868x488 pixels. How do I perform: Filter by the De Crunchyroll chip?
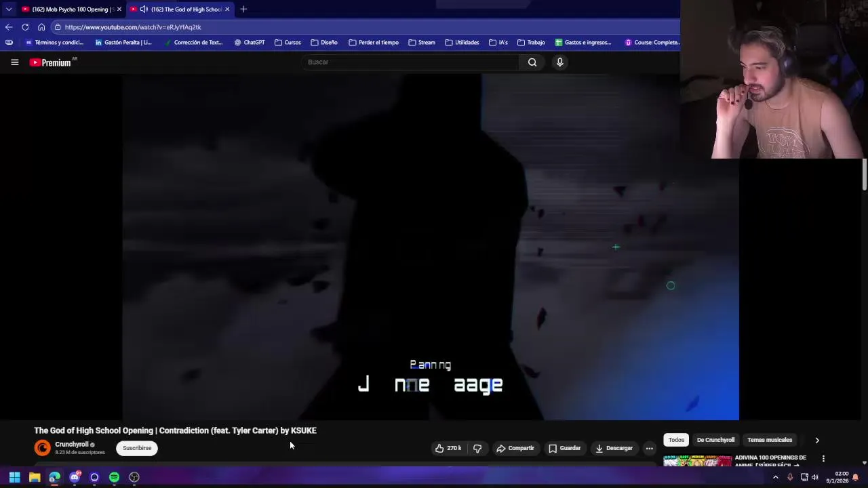tap(715, 440)
